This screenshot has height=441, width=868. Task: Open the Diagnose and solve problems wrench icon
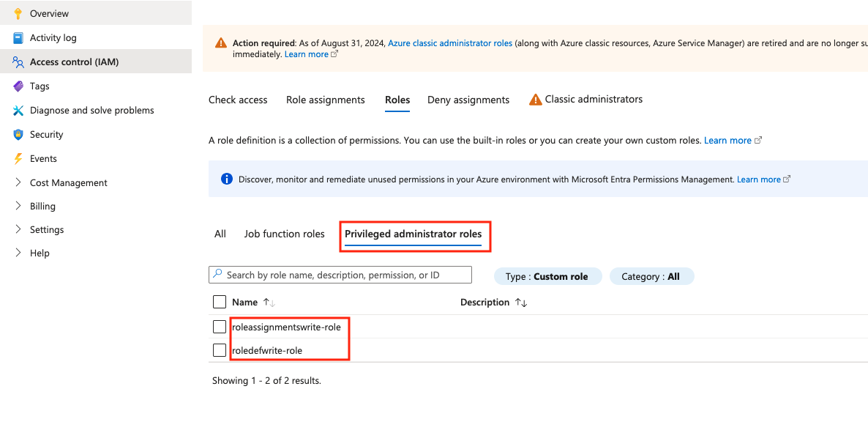18,110
